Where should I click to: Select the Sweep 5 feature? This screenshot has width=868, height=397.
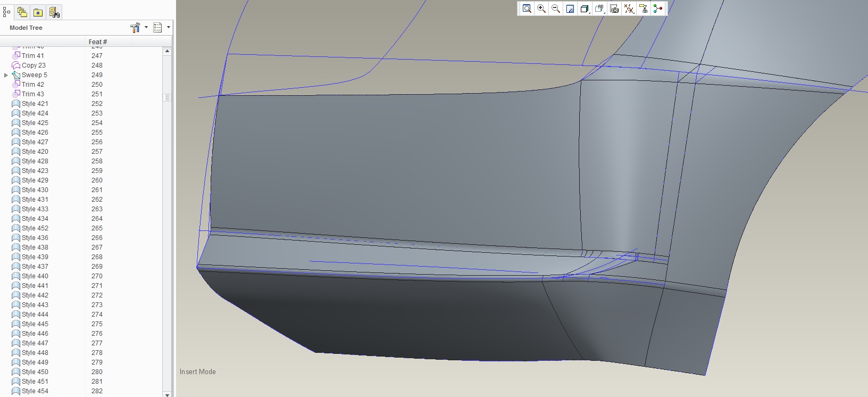click(x=35, y=75)
